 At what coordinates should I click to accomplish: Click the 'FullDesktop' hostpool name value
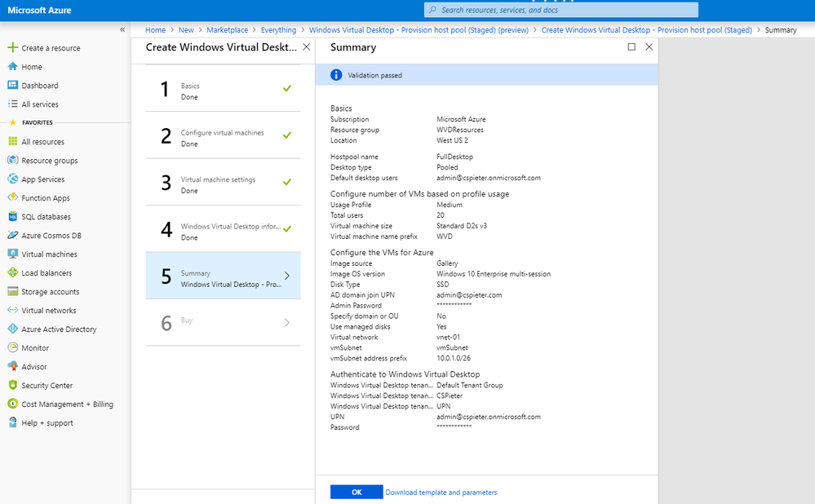tap(454, 157)
